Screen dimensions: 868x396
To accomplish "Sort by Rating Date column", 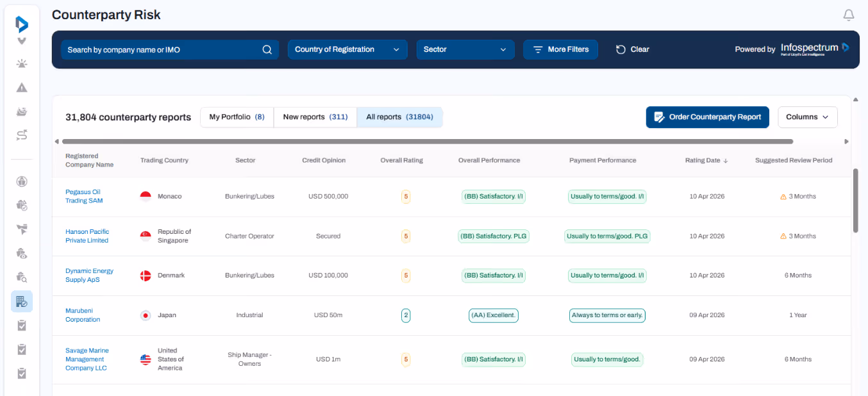I will click(x=706, y=160).
